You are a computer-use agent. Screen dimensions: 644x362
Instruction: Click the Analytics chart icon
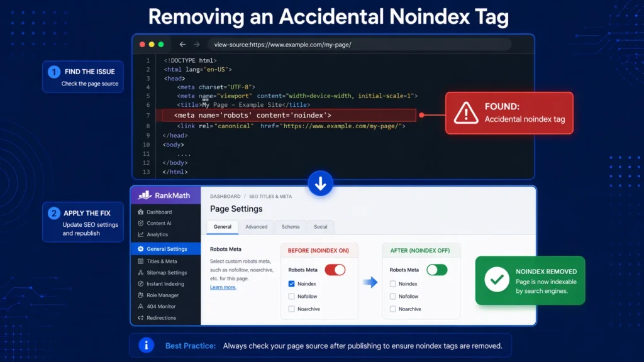click(141, 234)
